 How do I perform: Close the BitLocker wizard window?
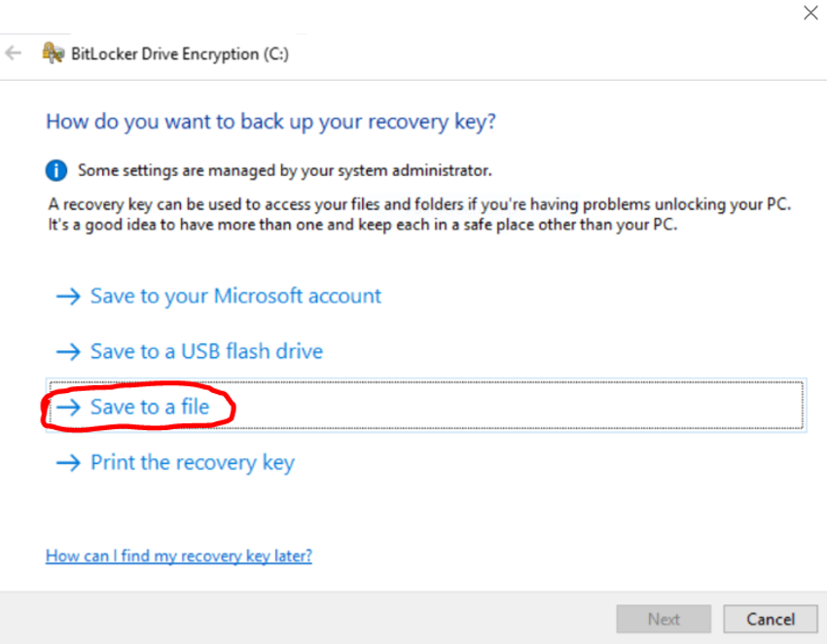pos(809,13)
